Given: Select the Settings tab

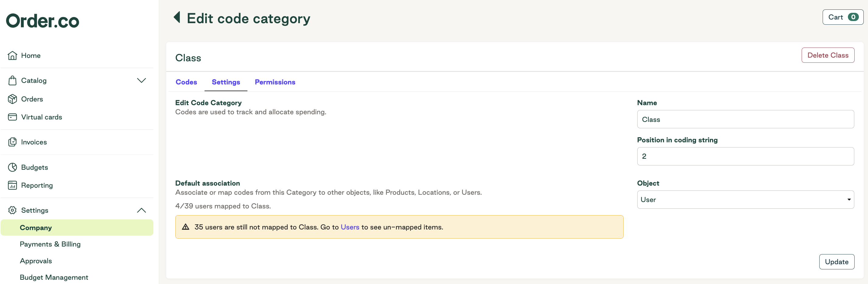Looking at the screenshot, I should [x=226, y=82].
